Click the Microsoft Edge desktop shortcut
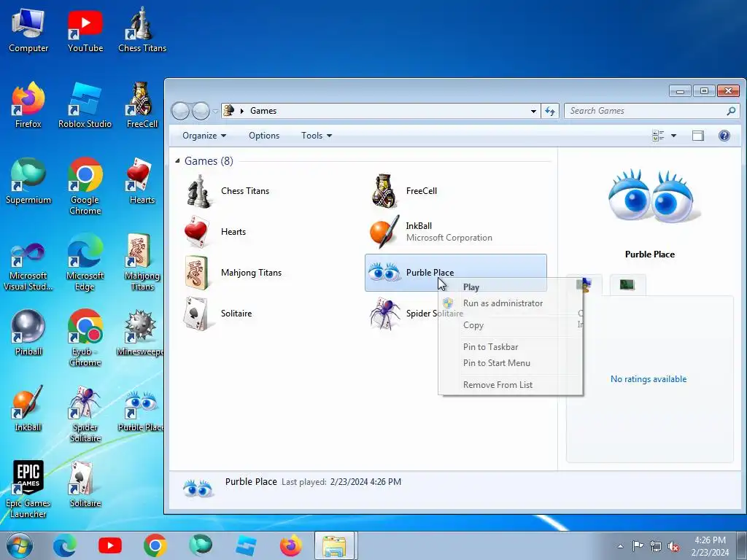 pyautogui.click(x=85, y=262)
